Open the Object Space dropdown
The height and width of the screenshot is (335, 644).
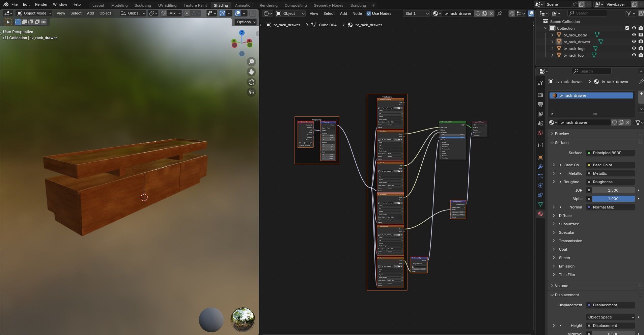[611, 317]
